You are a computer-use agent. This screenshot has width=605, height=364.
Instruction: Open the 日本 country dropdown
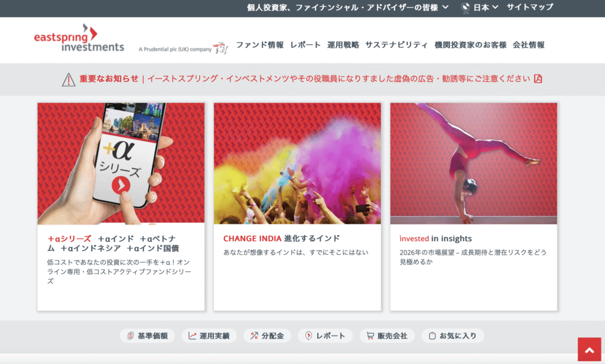coord(486,7)
